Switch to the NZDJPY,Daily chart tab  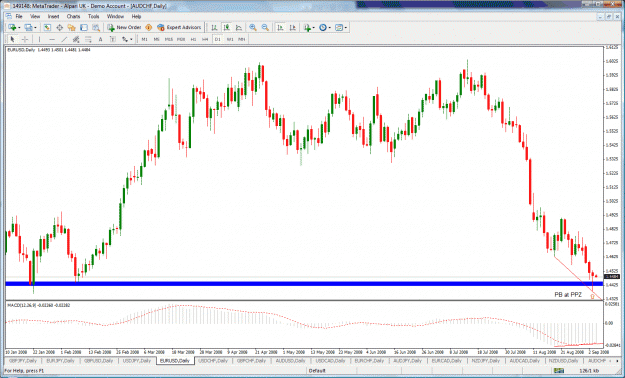(x=485, y=361)
